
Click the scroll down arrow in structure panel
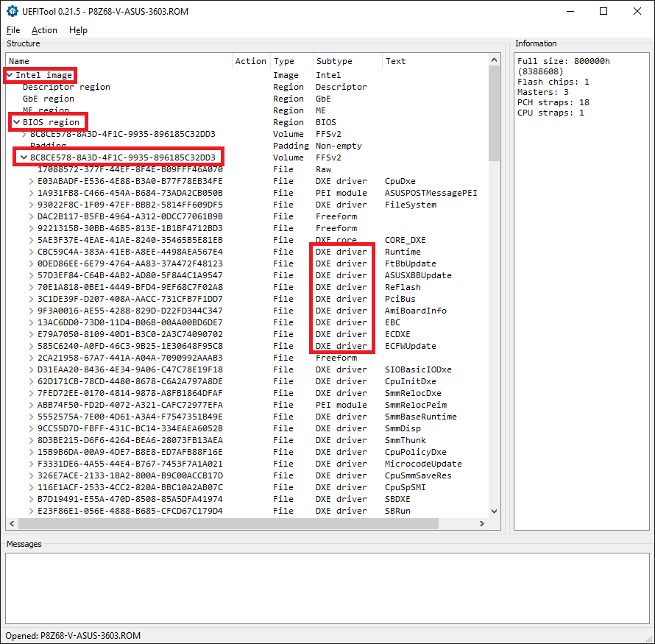(494, 512)
